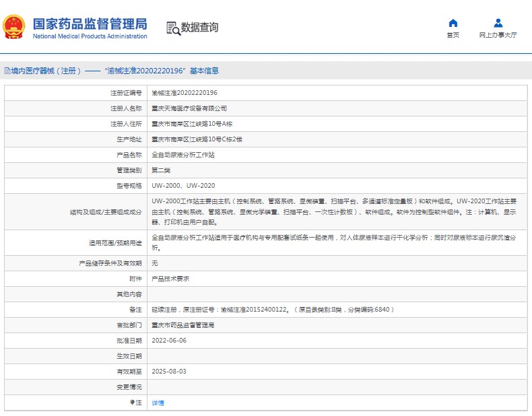Click the intended use description paragraph
Image resolution: width=532 pixels, height=416 pixels.
(x=334, y=243)
